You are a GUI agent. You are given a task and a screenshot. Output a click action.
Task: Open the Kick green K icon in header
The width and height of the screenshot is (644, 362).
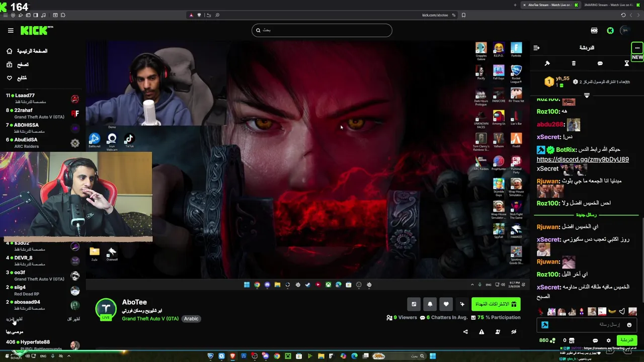[x=610, y=31]
